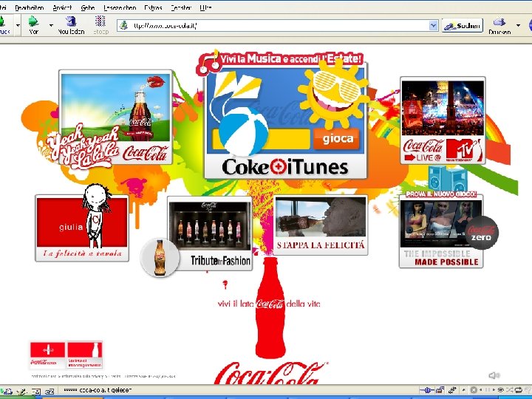Viewport: 532px width, 399px height.
Task: Click the Coca-Cola Zero round badge
Action: [x=482, y=233]
